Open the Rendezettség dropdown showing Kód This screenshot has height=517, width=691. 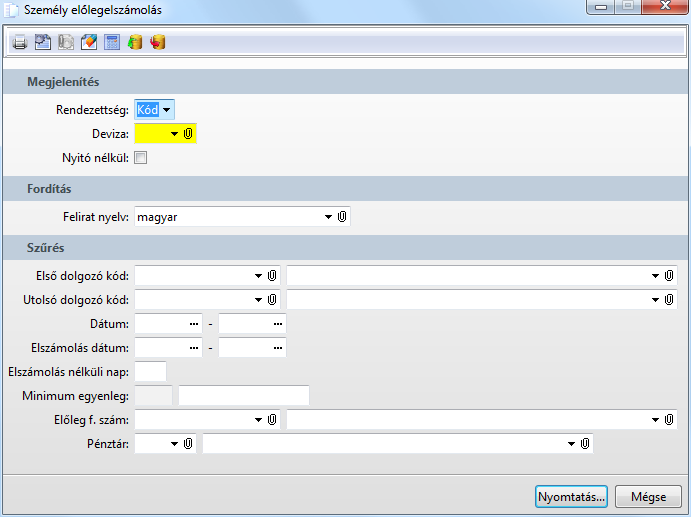pos(167,110)
